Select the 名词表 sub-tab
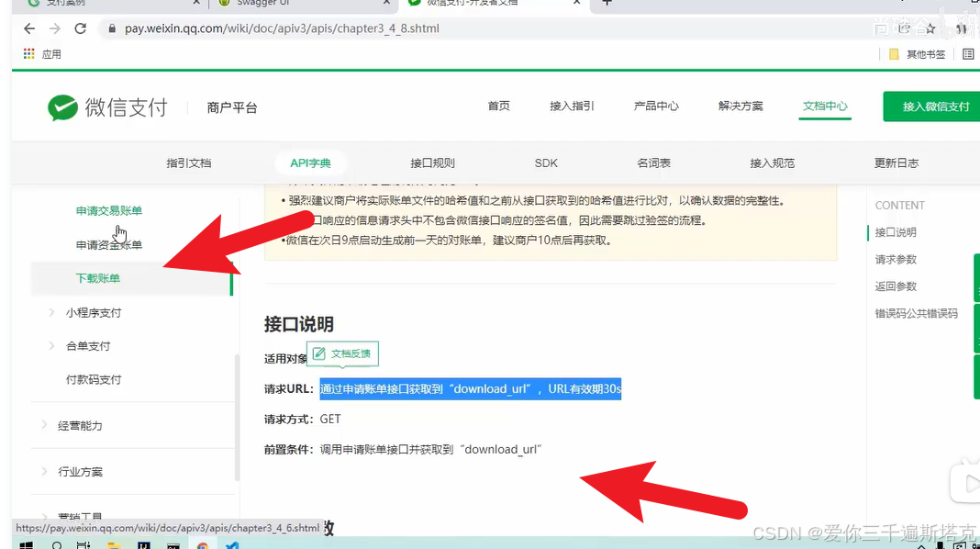 pos(653,163)
